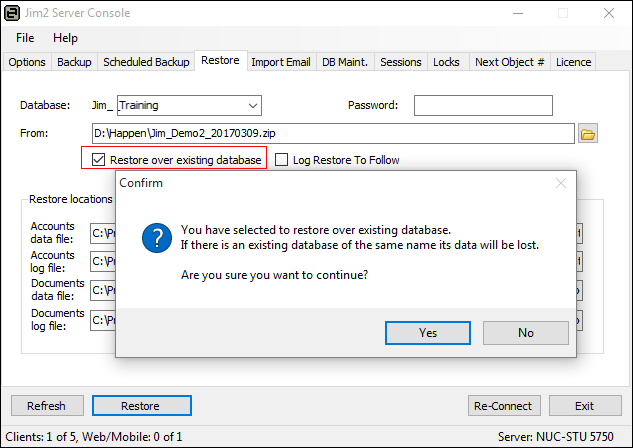The height and width of the screenshot is (448, 633).
Task: Open the File menu
Action: (25, 38)
